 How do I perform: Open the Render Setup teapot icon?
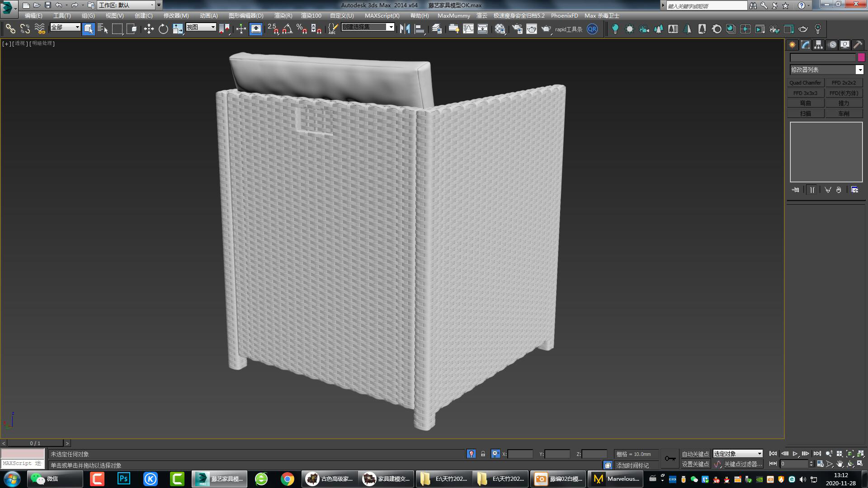tap(517, 29)
